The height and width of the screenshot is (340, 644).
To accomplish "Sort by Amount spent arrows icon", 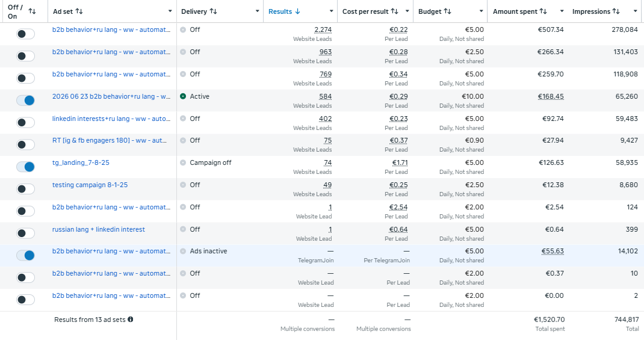I will [543, 11].
